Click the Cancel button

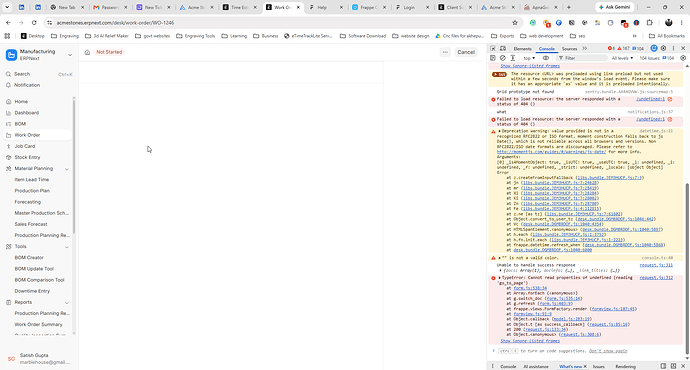tap(466, 52)
